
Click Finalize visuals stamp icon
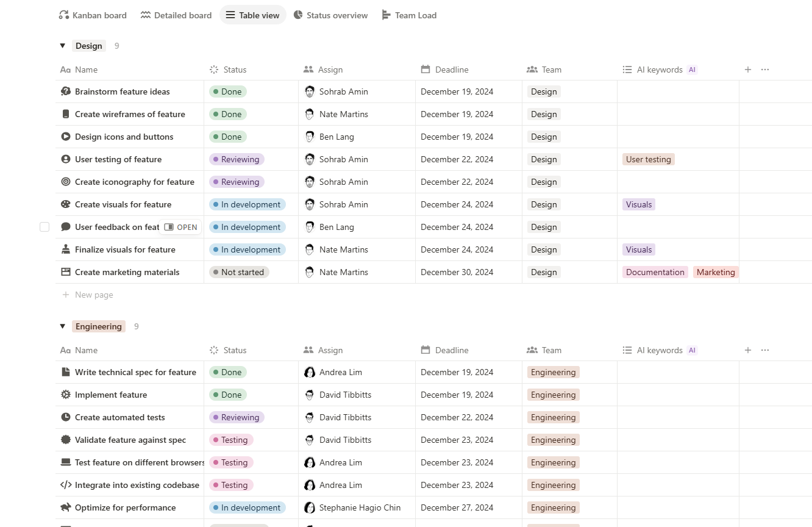pos(66,249)
